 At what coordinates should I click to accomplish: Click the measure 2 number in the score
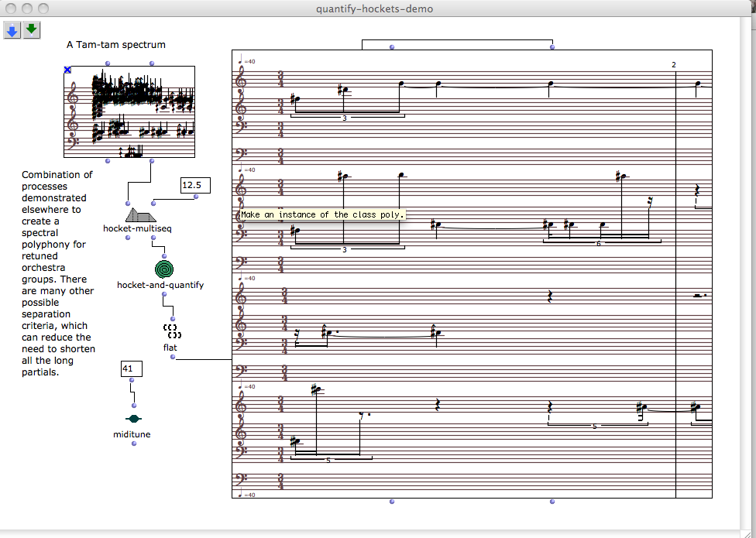[674, 64]
